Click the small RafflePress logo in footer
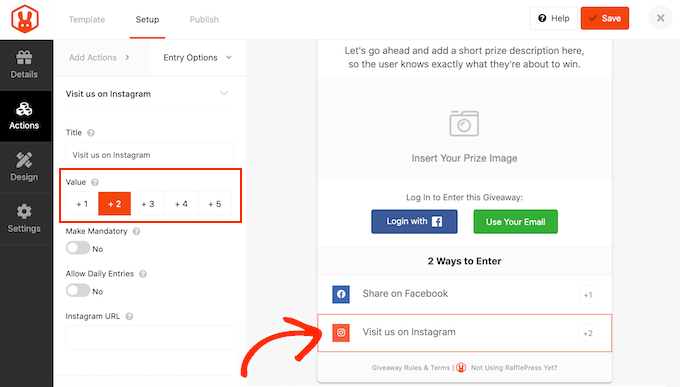Image resolution: width=680 pixels, height=387 pixels. [461, 367]
